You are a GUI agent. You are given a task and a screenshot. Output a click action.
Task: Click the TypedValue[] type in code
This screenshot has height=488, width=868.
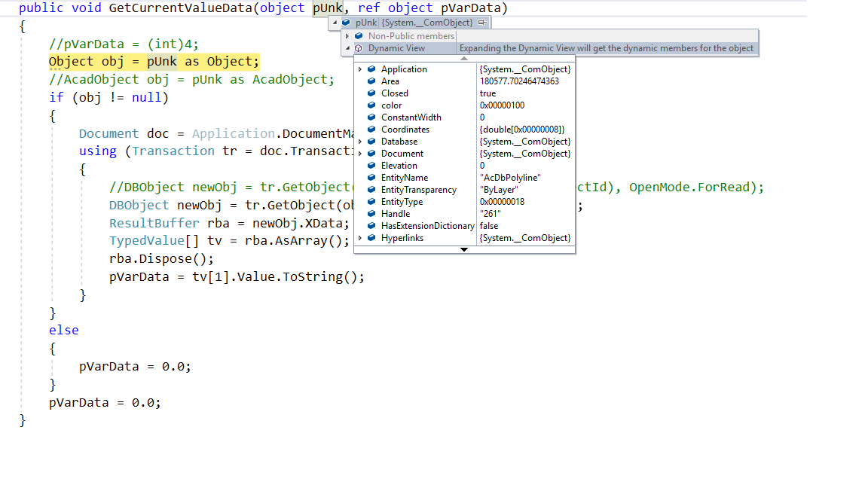154,241
